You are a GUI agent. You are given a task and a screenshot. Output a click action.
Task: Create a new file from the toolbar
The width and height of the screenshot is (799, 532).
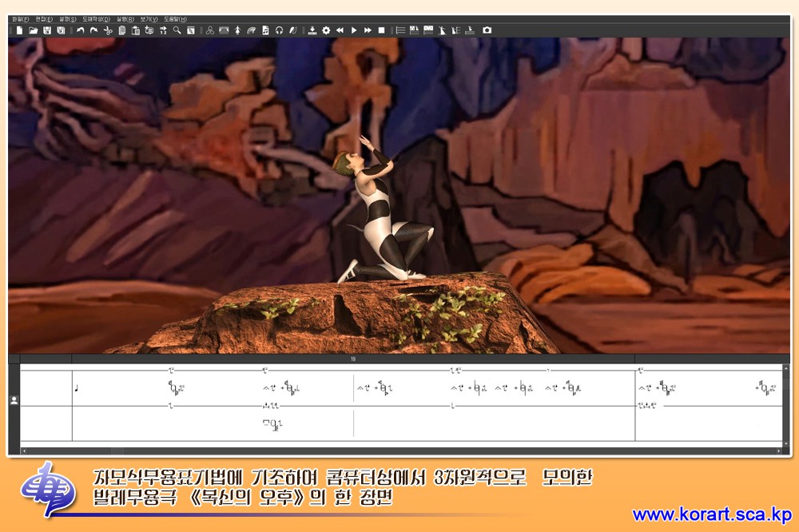pyautogui.click(x=19, y=30)
